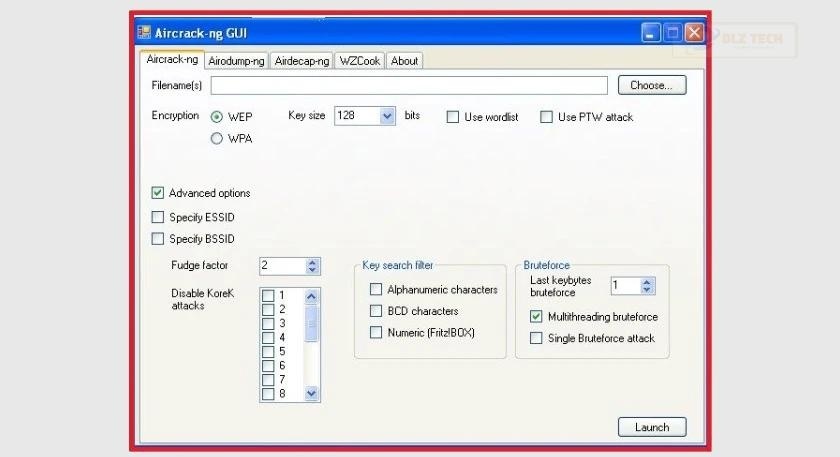Click the Aircrack-ng GUI title bar app icon

pos(144,33)
